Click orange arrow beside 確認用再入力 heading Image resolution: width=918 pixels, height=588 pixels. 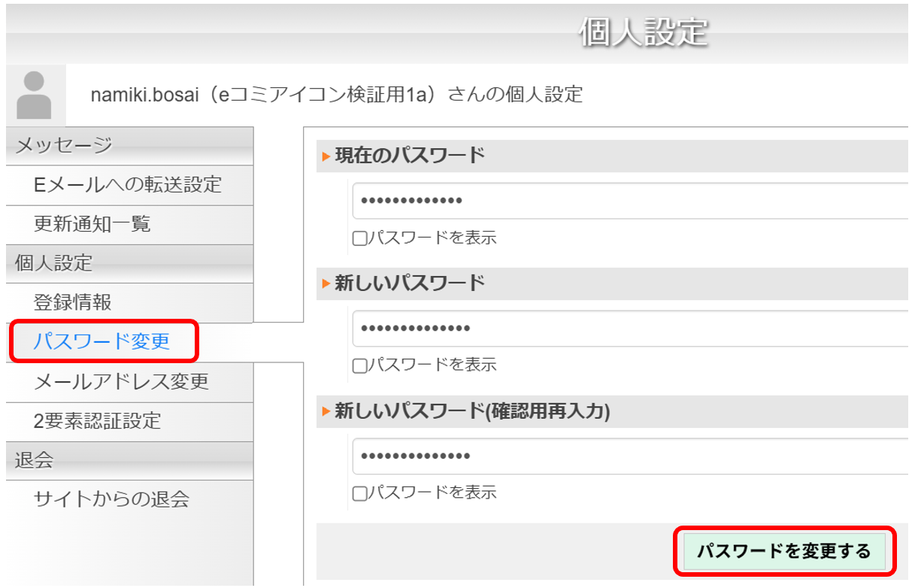(326, 411)
